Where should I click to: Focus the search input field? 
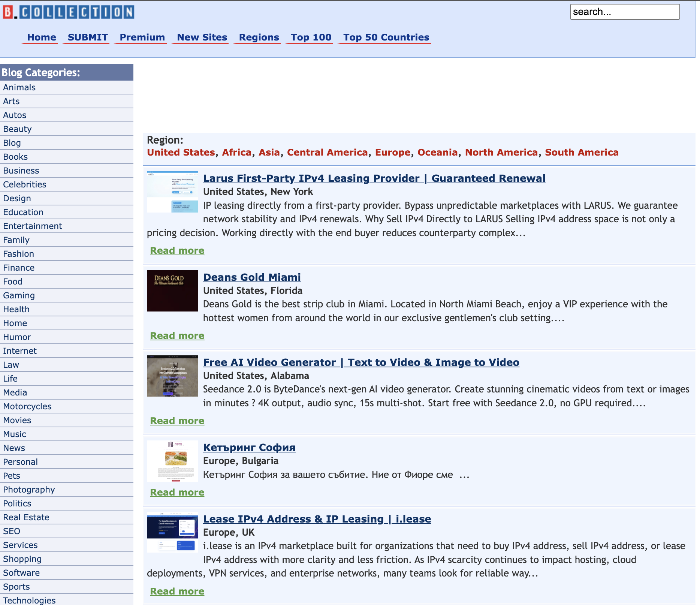pos(625,12)
